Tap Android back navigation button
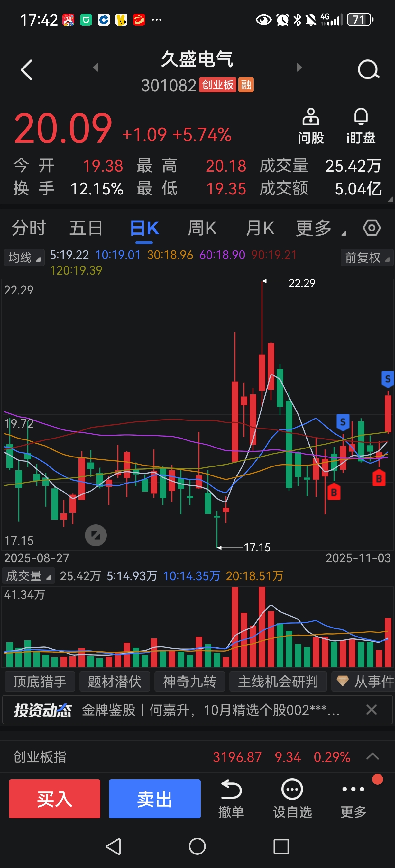 click(114, 846)
